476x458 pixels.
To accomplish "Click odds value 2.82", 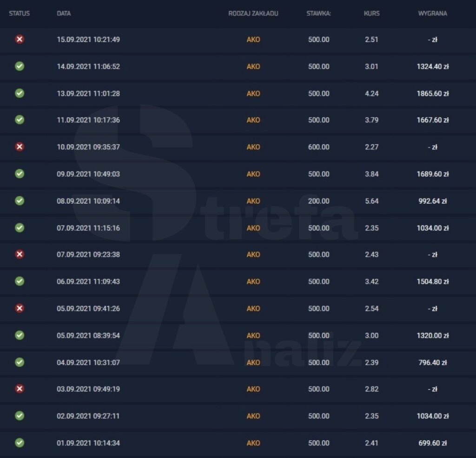I will [371, 389].
